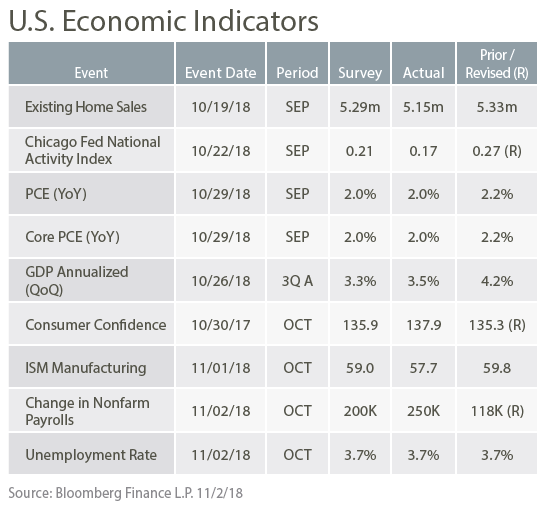Click the Core PCE (YoY) event cell
543x507 pixels.
click(91, 237)
